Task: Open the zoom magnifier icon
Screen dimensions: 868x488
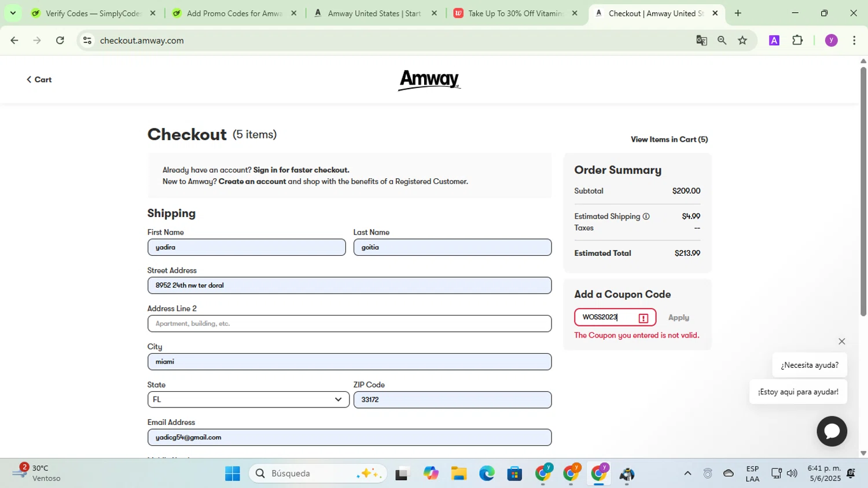Action: [722, 41]
